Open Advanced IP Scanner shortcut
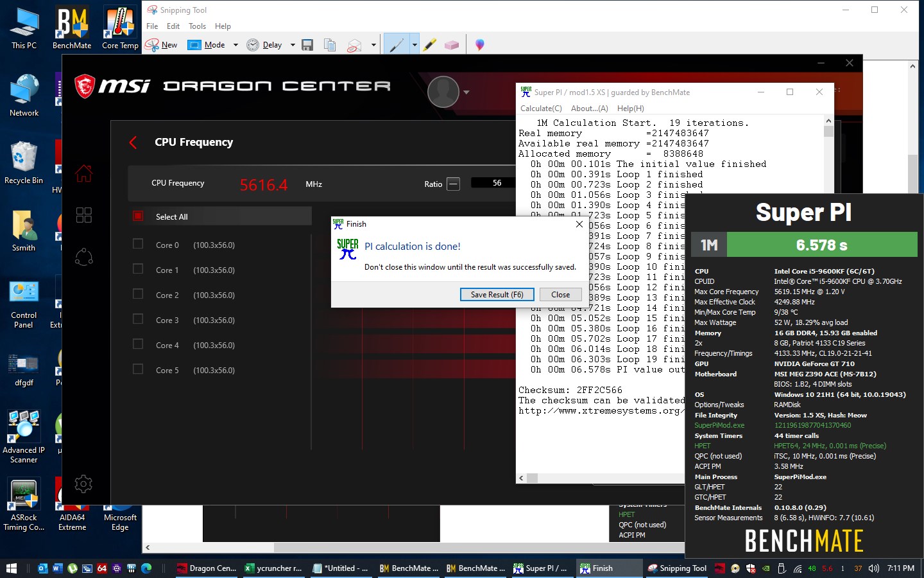Viewport: 924px width, 578px height. (24, 437)
